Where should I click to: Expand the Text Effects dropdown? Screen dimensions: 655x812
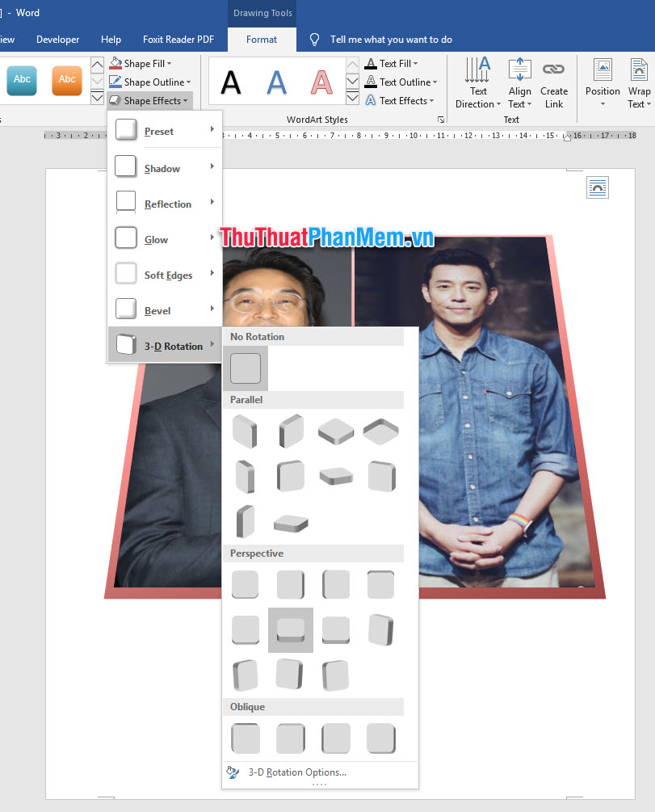pos(399,100)
